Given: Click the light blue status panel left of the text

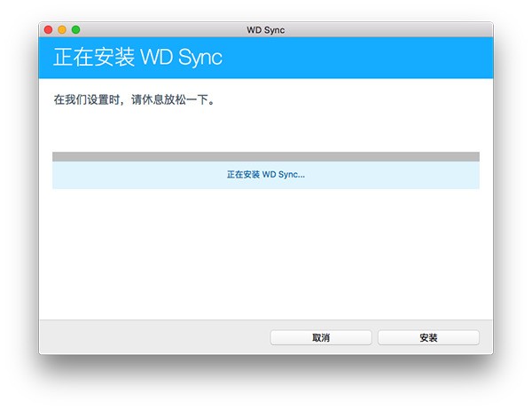Looking at the screenshot, I should [x=133, y=175].
